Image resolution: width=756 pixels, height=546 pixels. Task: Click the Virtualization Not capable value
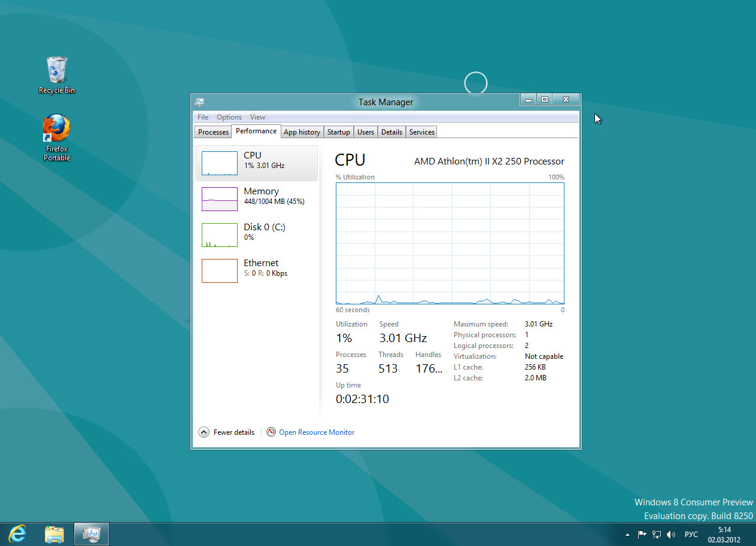pos(544,356)
